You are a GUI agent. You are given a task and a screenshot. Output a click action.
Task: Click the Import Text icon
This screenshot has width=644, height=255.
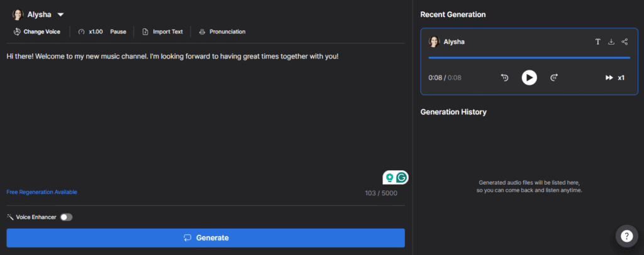point(145,31)
